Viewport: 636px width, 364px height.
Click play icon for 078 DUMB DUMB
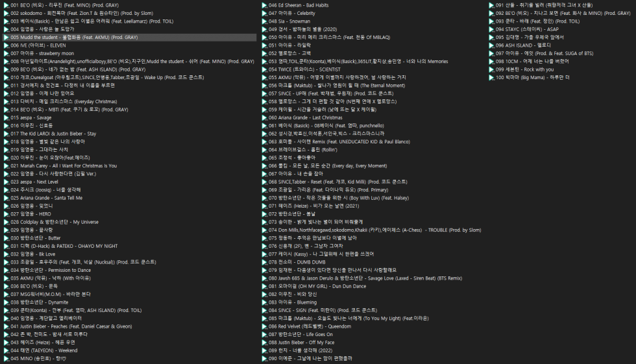coord(265,262)
